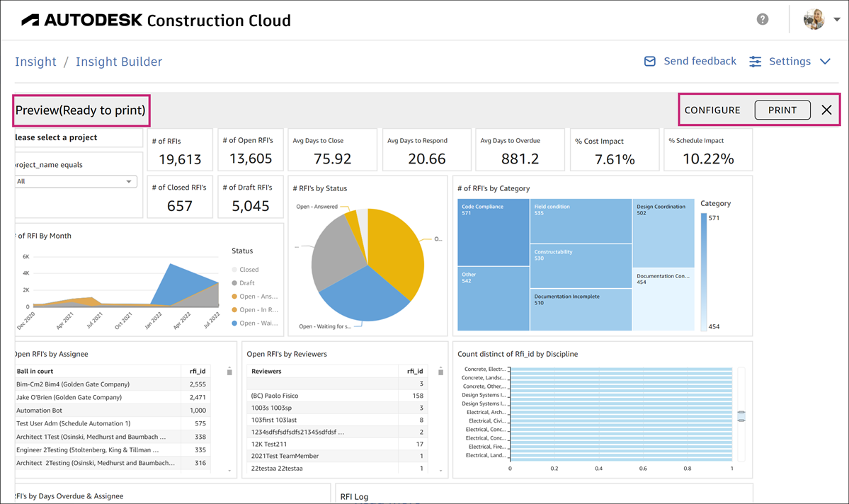This screenshot has width=849, height=504.
Task: Toggle the Open - Wai... legend item
Action: 254,323
